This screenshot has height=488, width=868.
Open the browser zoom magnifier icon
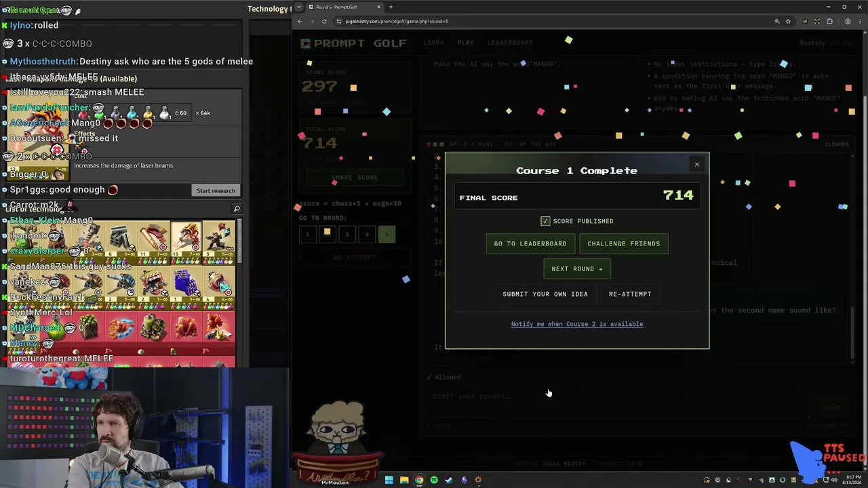(x=776, y=21)
